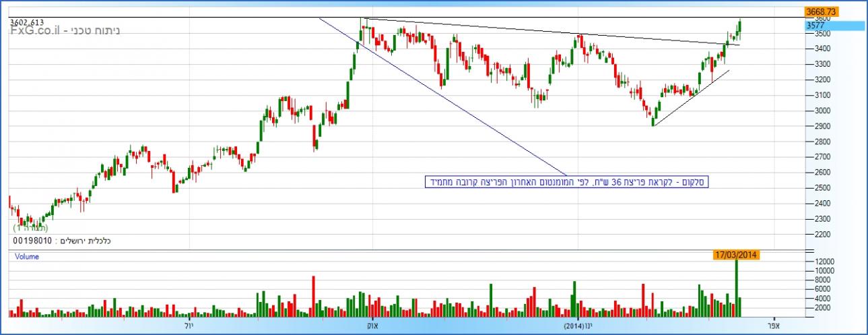
Task: Click the אפר month label on time axis
Action: pyautogui.click(x=773, y=326)
